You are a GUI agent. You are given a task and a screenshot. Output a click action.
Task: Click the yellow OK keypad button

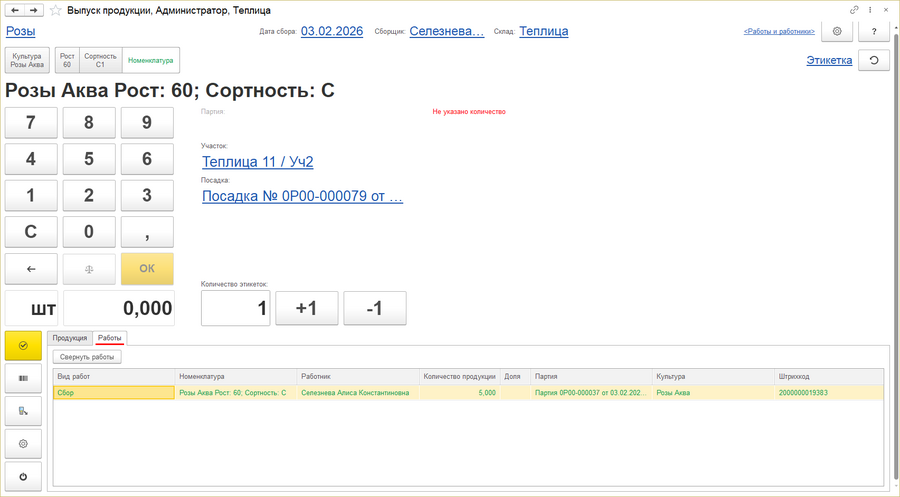click(147, 269)
